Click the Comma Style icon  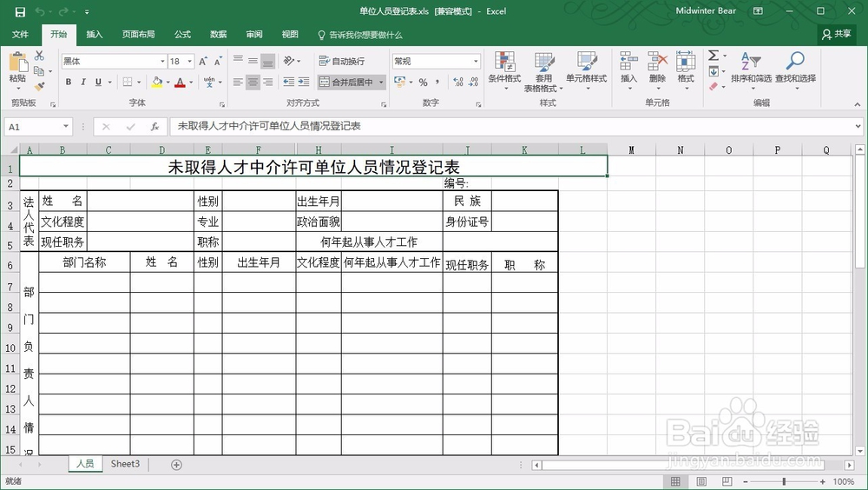437,82
